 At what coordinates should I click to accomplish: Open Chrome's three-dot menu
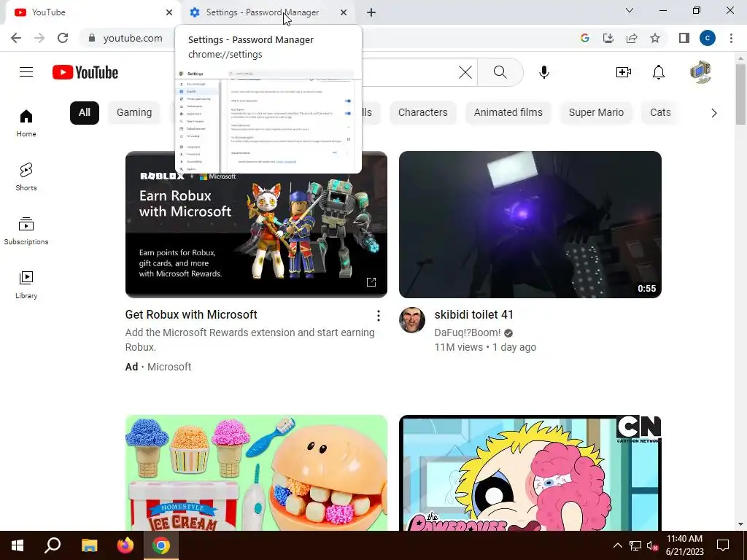(731, 38)
